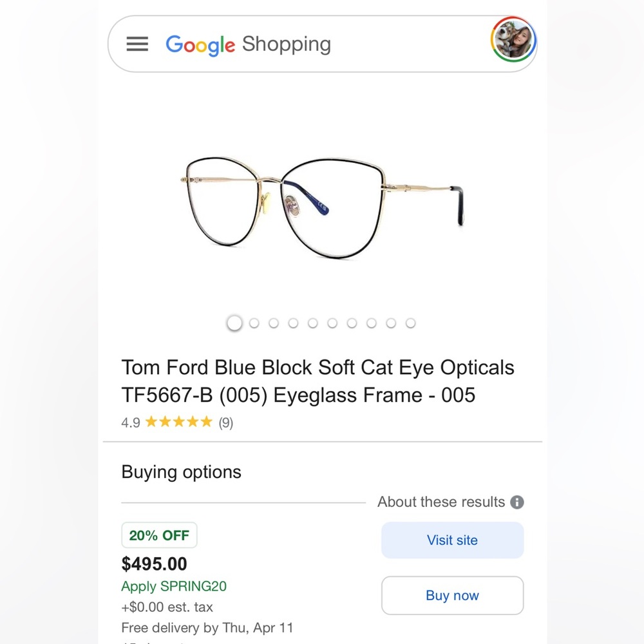Open About these results menu
This screenshot has height=644, width=644.
point(440,502)
